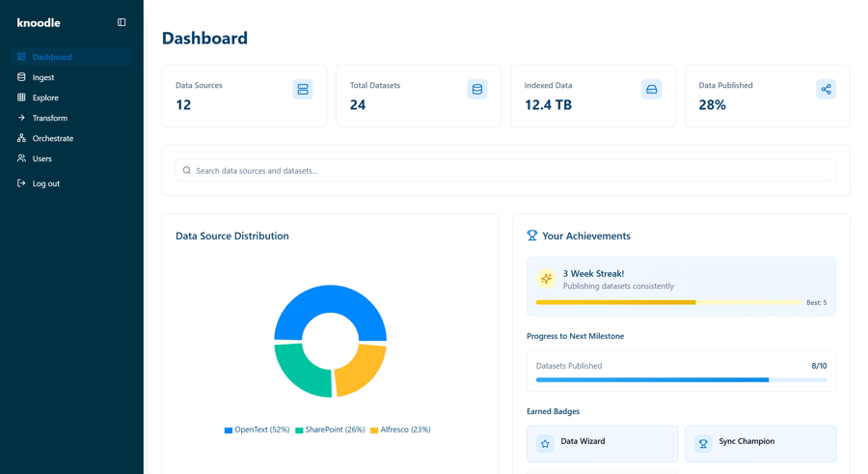This screenshot has height=474, width=868.
Task: Click the 28% published value
Action: tap(712, 105)
